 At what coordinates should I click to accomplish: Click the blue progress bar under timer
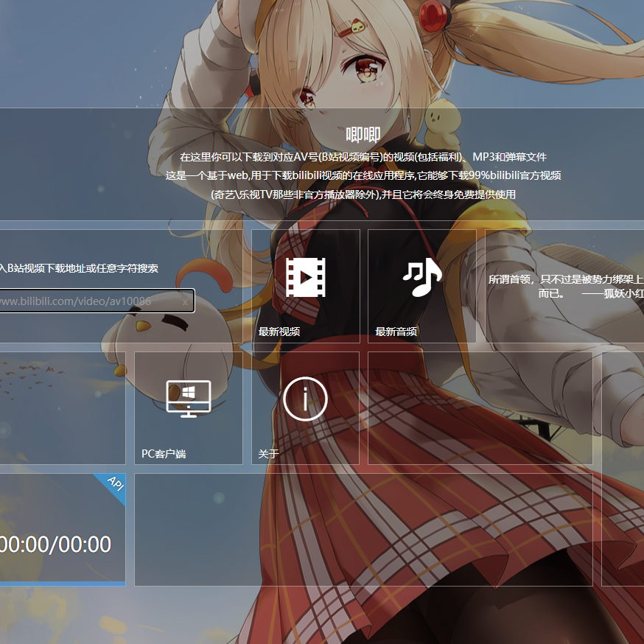pyautogui.click(x=63, y=584)
